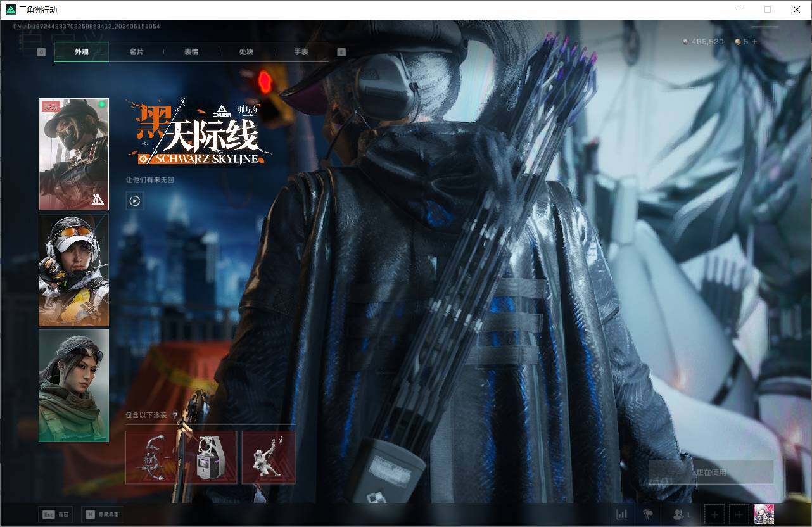Play the Schwarz Skyline preview video
The width and height of the screenshot is (812, 527).
tap(134, 201)
